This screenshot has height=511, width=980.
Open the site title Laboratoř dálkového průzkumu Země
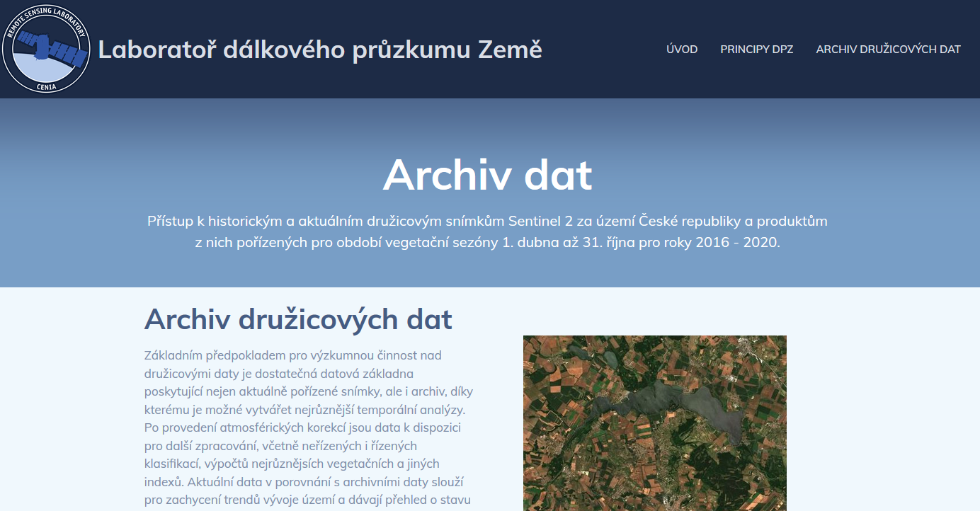320,50
